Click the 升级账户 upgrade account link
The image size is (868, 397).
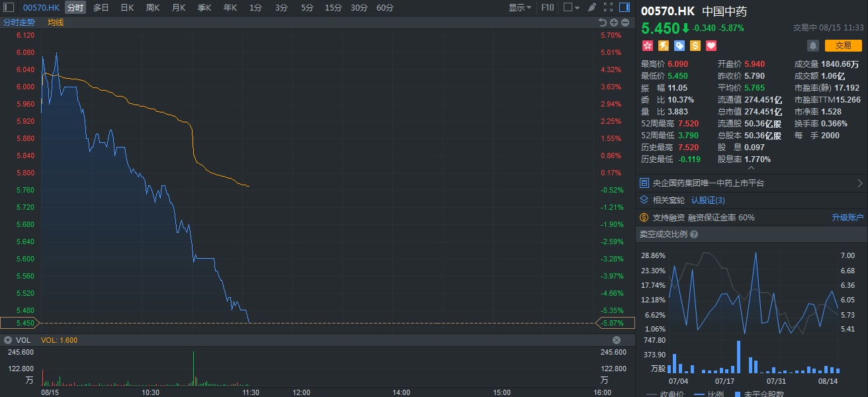(x=847, y=218)
